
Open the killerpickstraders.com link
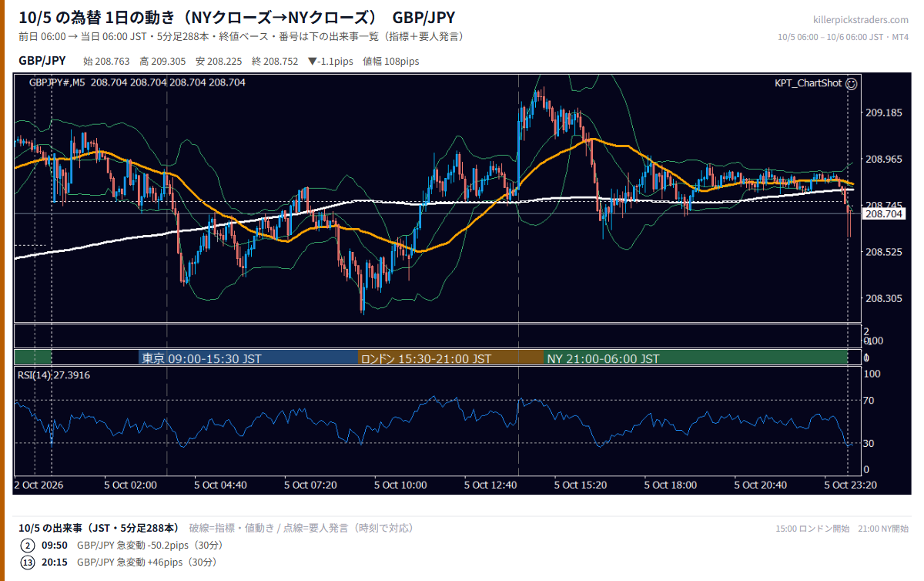click(x=861, y=20)
